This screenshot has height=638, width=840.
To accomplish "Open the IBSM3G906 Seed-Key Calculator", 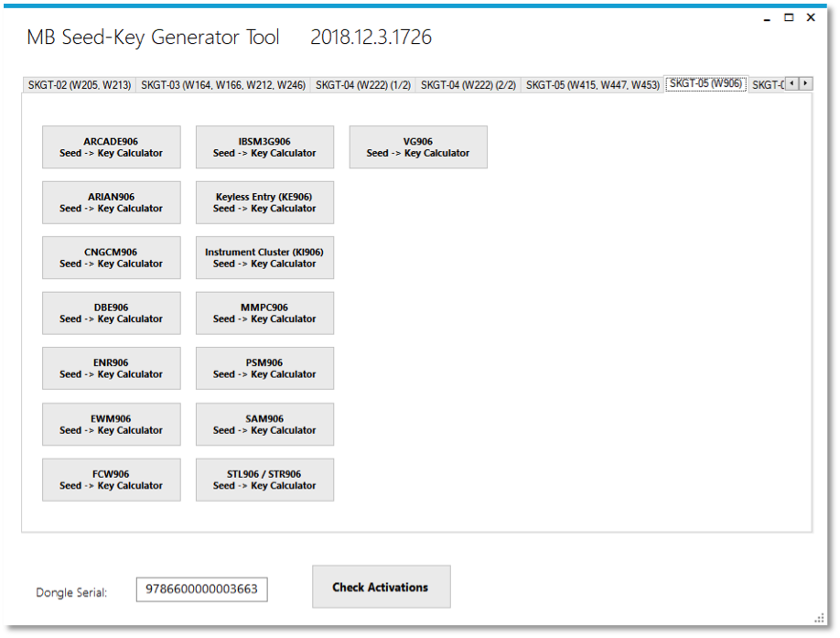I will (x=264, y=147).
